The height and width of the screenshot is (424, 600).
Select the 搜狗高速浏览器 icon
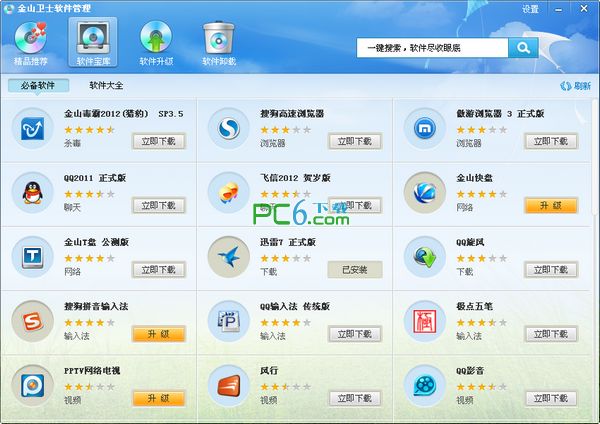click(x=229, y=128)
